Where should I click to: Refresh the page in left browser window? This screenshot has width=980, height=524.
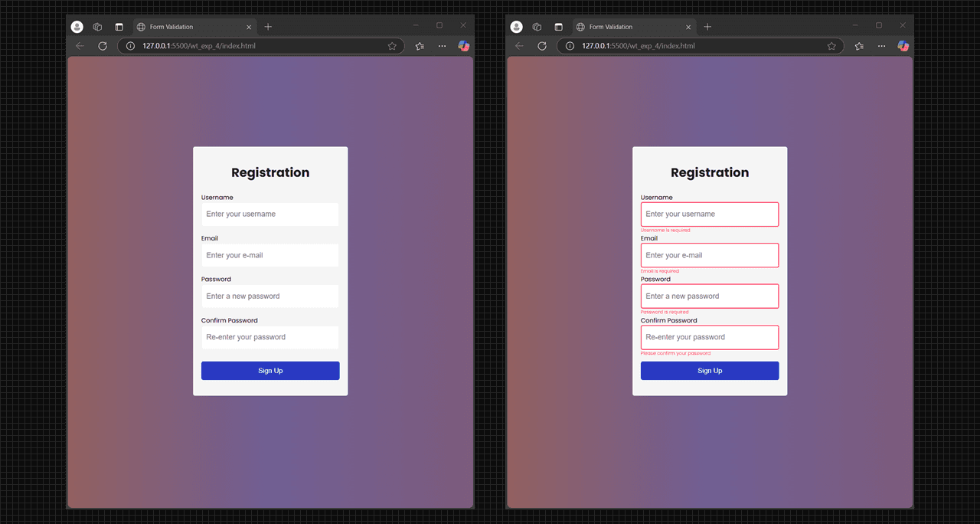tap(103, 46)
